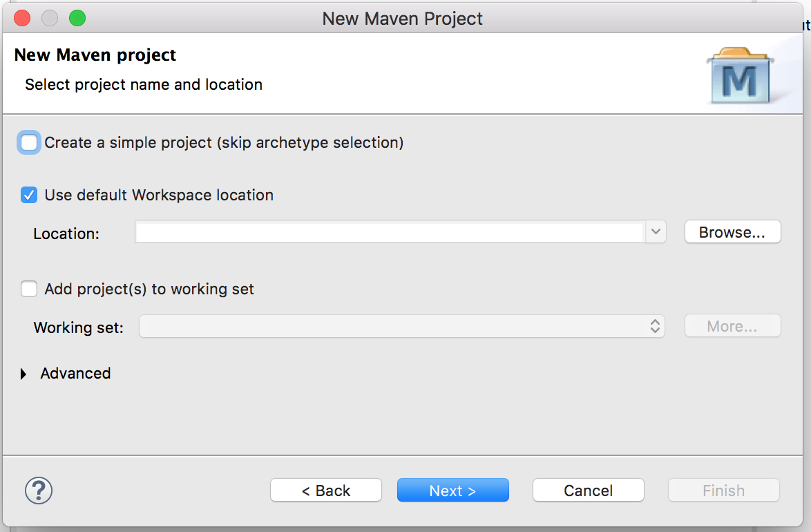Tick Add project(s) to working set

coord(29,289)
